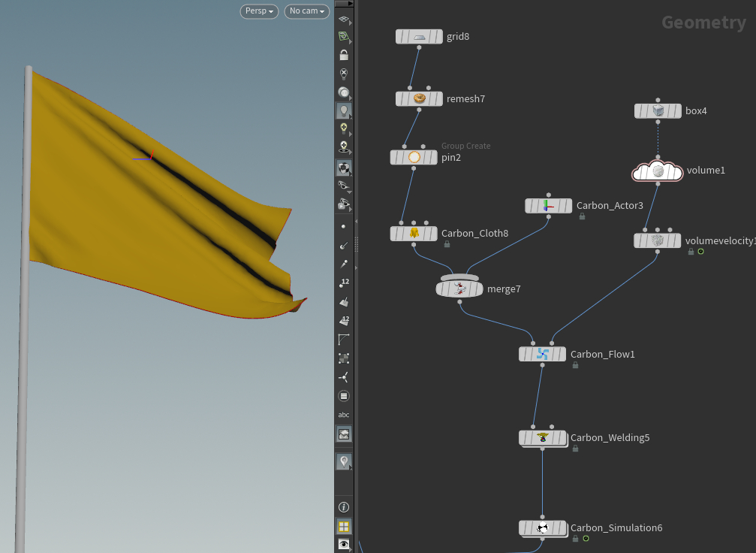Image resolution: width=756 pixels, height=553 pixels.
Task: Select the Carbon_Actor3 node
Action: tap(548, 206)
